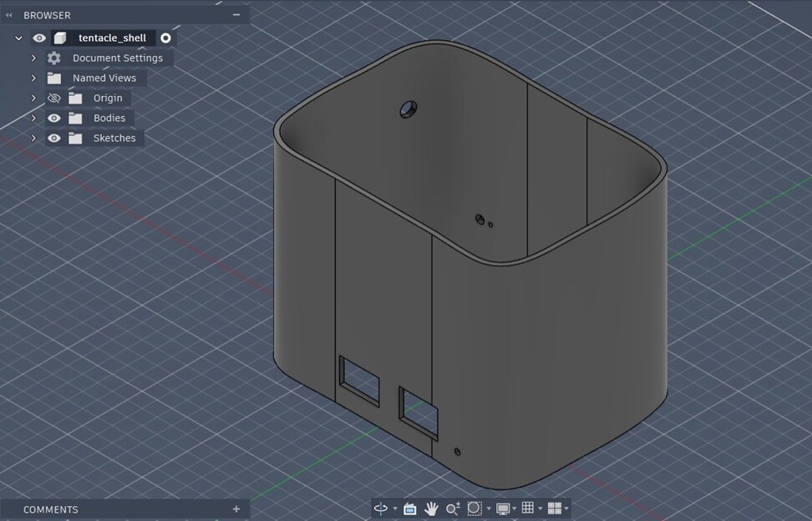Minimize the Browser panel with minus button
The height and width of the screenshot is (521, 812).
(x=236, y=15)
